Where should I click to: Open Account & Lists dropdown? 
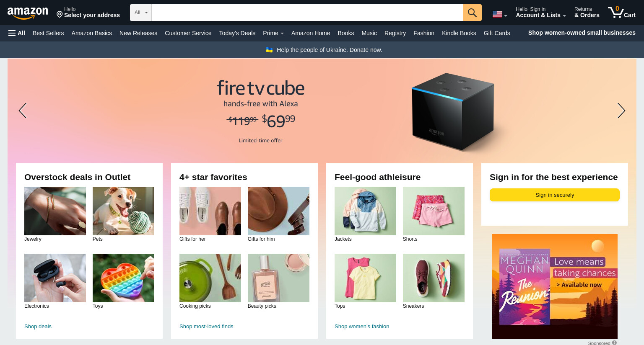[x=540, y=12]
